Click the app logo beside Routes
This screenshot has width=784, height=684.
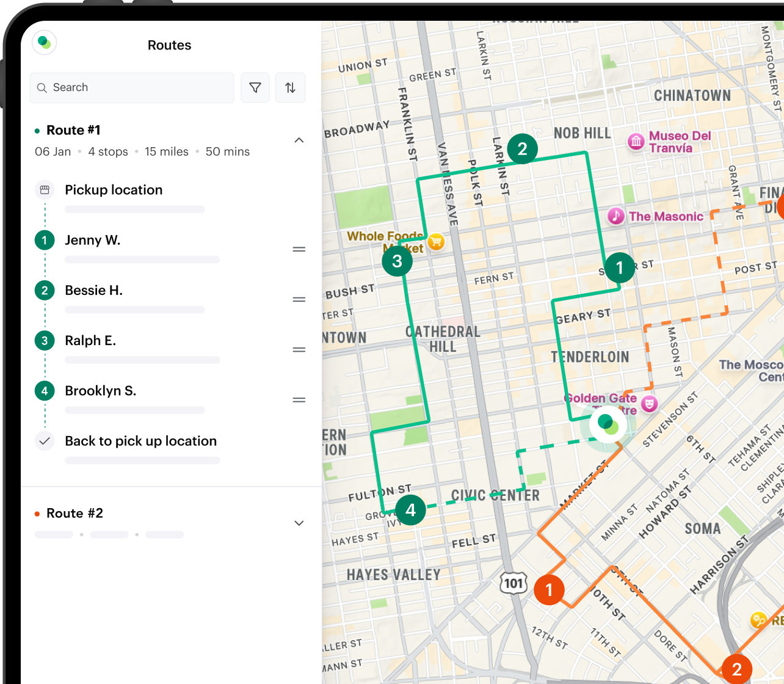pos(44,43)
